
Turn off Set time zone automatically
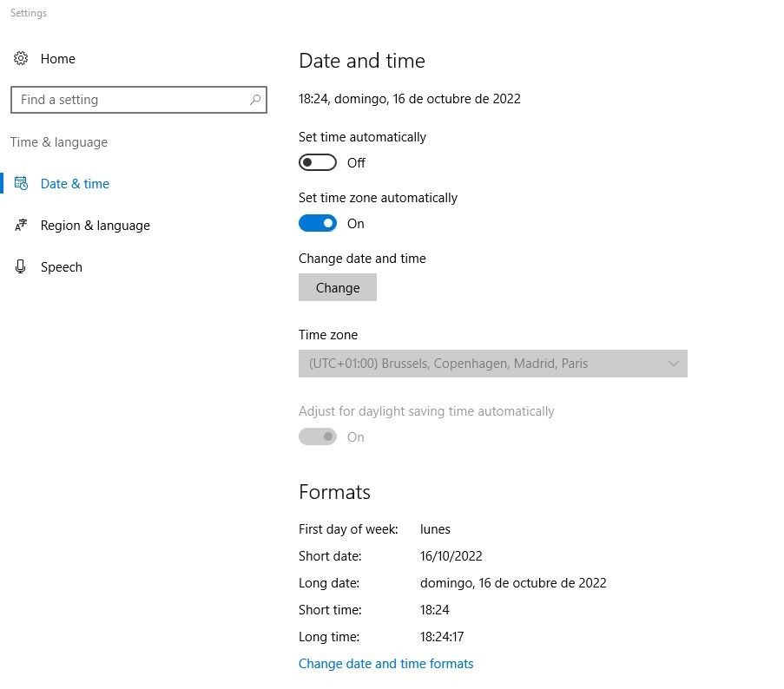click(318, 224)
